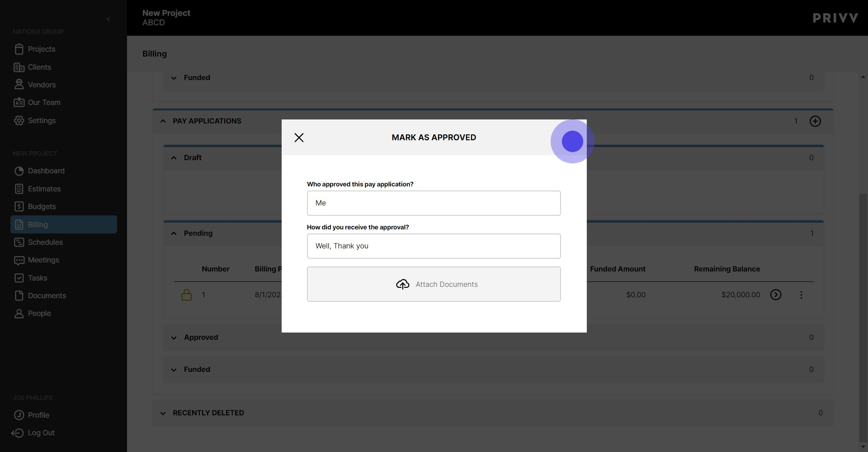The height and width of the screenshot is (452, 868).
Task: Collapse the Pay Applications section
Action: click(163, 121)
